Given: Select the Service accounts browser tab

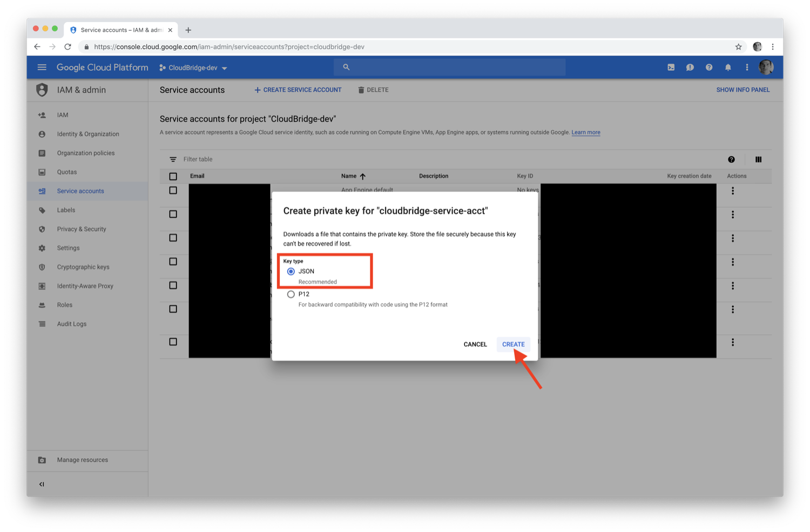Looking at the screenshot, I should point(122,30).
